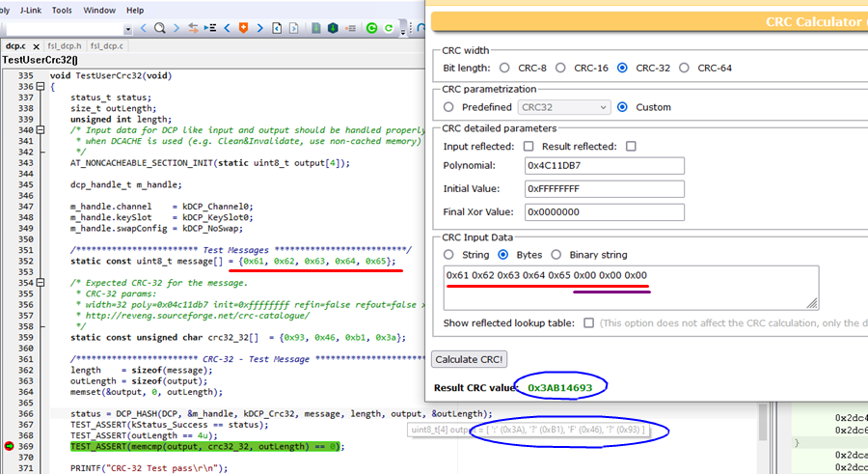The image size is (868, 474).
Task: Open the Predefined CRC32 dropdown
Action: click(564, 107)
